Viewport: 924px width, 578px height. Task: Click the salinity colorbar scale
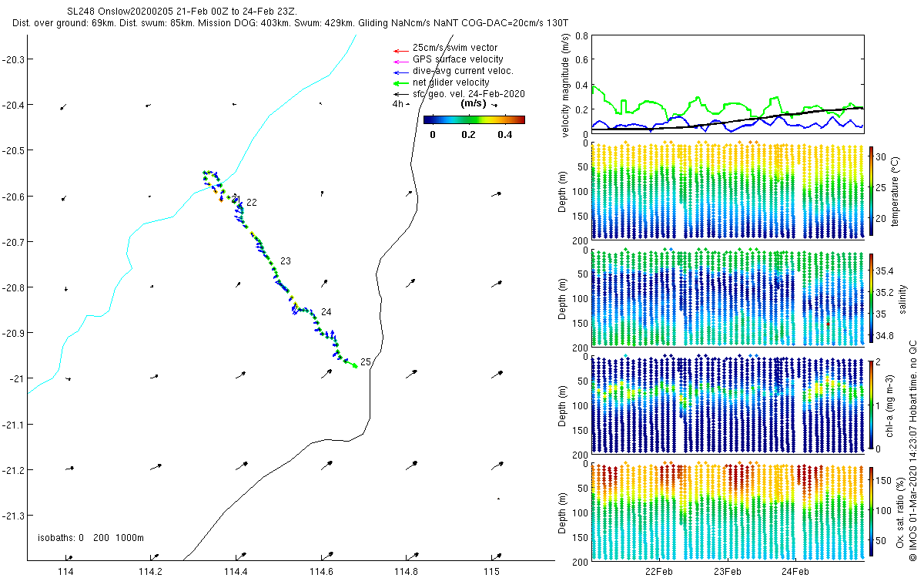872,298
